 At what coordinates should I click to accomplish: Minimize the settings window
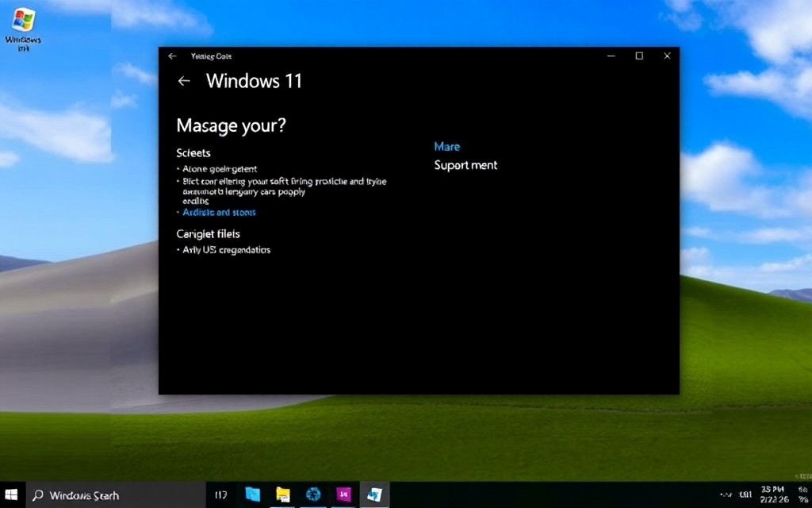pos(611,56)
